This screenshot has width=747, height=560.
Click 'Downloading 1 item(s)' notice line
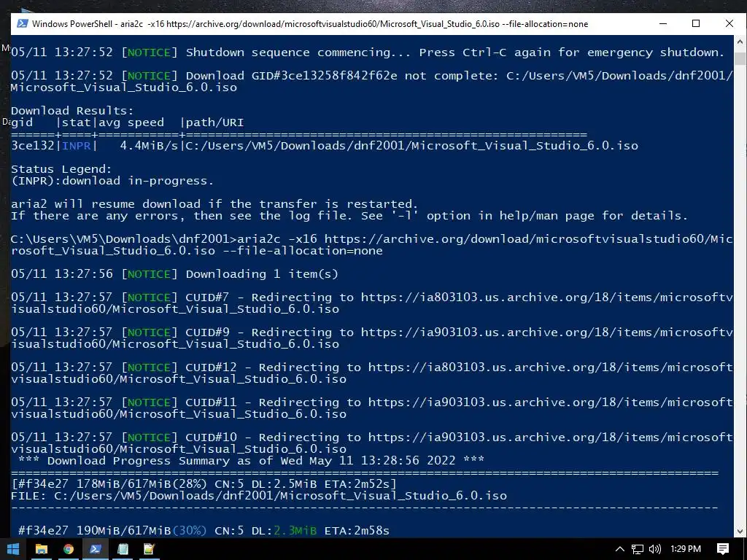point(174,274)
